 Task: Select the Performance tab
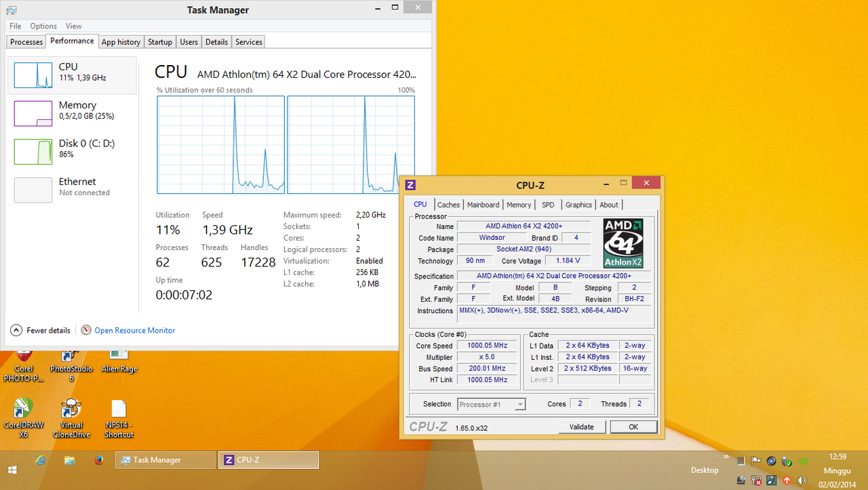(72, 41)
